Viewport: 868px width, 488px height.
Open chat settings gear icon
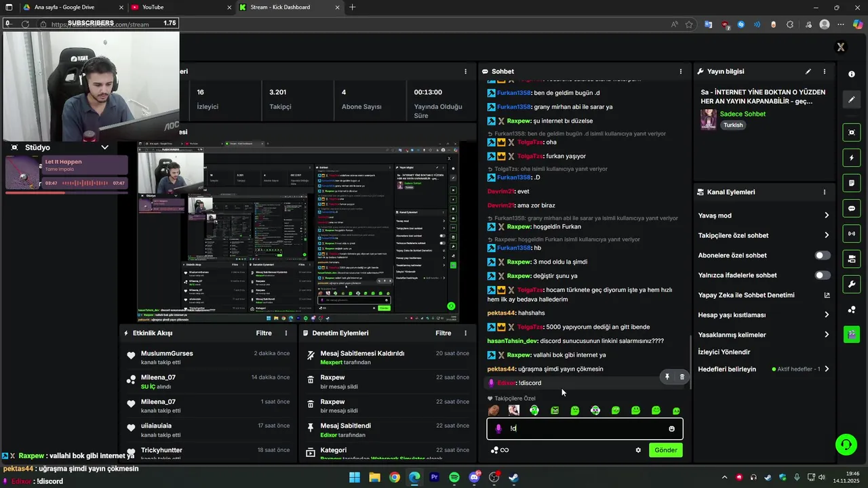click(638, 450)
